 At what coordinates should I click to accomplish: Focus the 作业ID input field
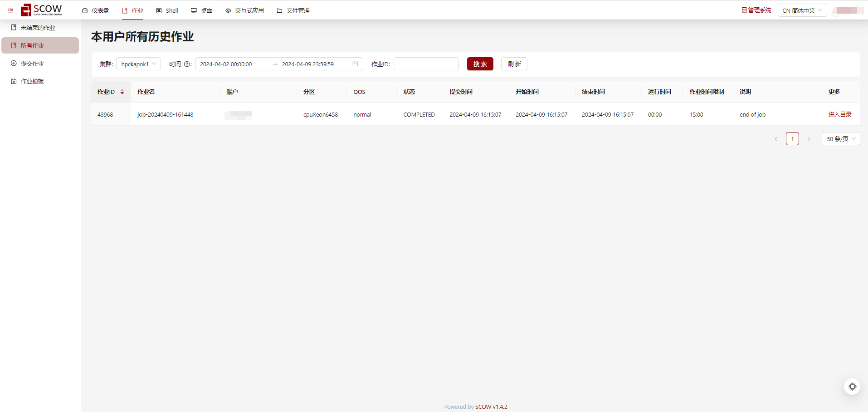pos(426,64)
